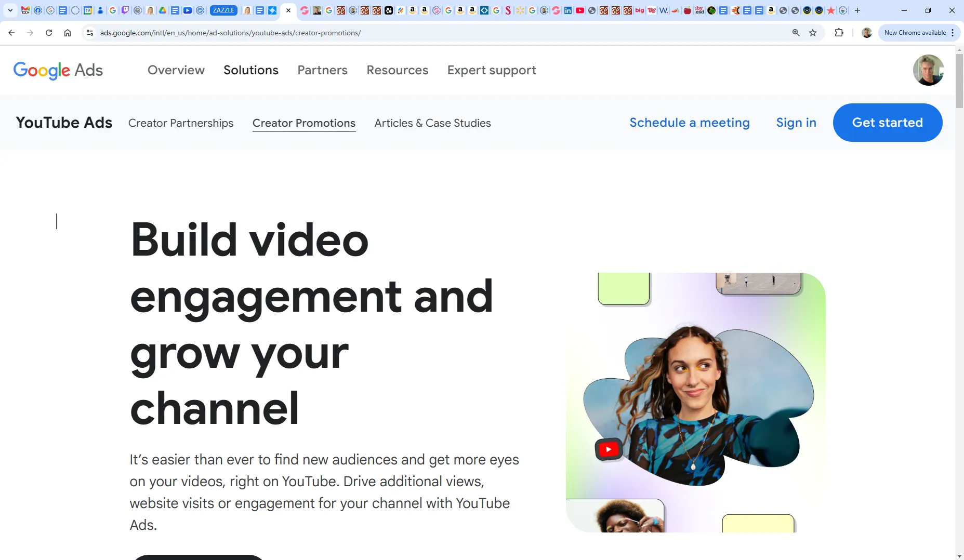This screenshot has height=560, width=964.
Task: Open the Chrome three-dot menu
Action: [x=953, y=33]
